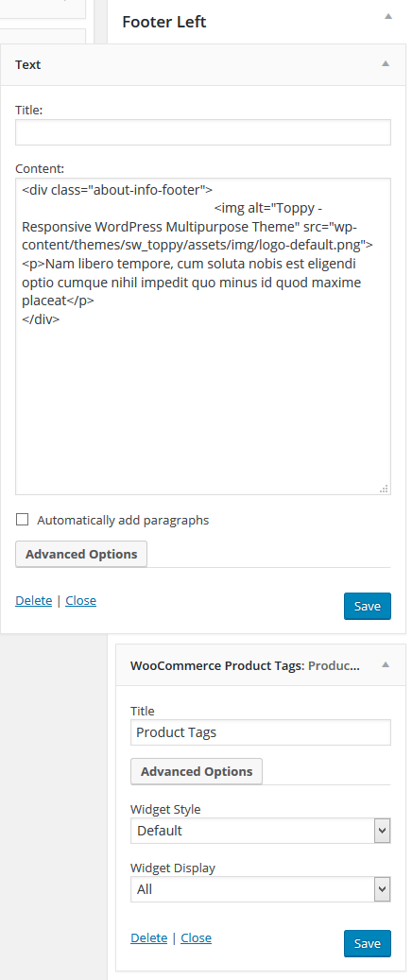Delete the Product Tags widget

pos(148,938)
